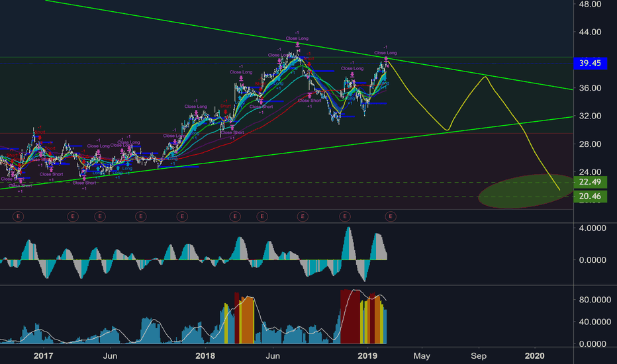Click the 32.00 price axis label
Image resolution: width=617 pixels, height=364 pixels.
click(591, 116)
